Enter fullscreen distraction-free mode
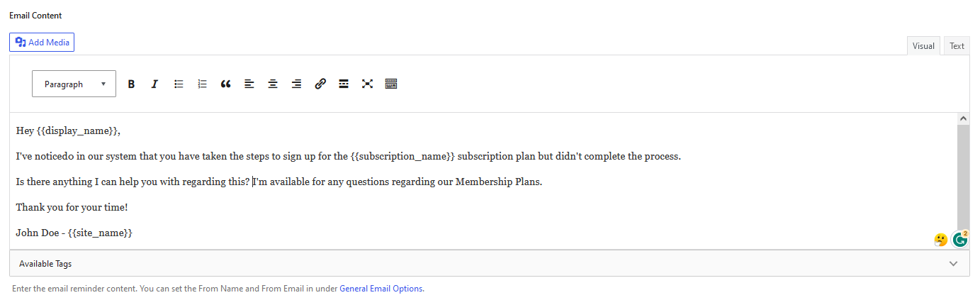 click(367, 84)
